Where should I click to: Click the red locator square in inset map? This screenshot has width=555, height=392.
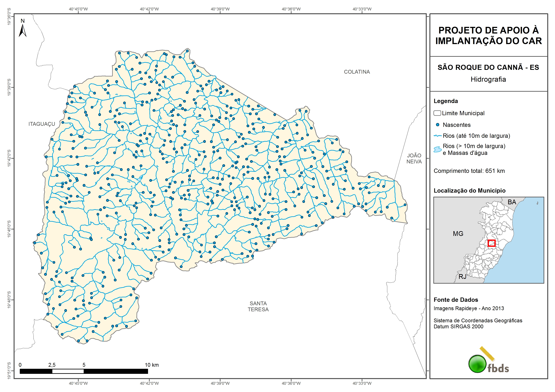pyautogui.click(x=491, y=243)
